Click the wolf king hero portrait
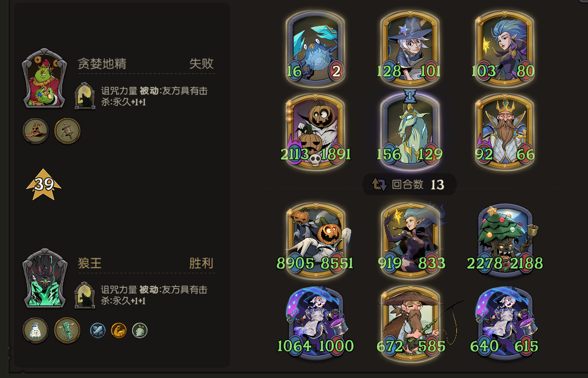 45,278
